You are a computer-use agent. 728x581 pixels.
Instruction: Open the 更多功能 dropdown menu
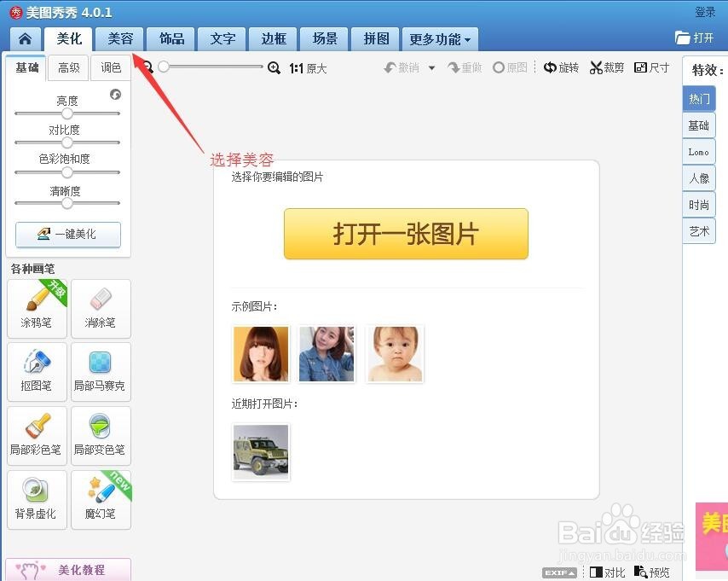coord(440,38)
